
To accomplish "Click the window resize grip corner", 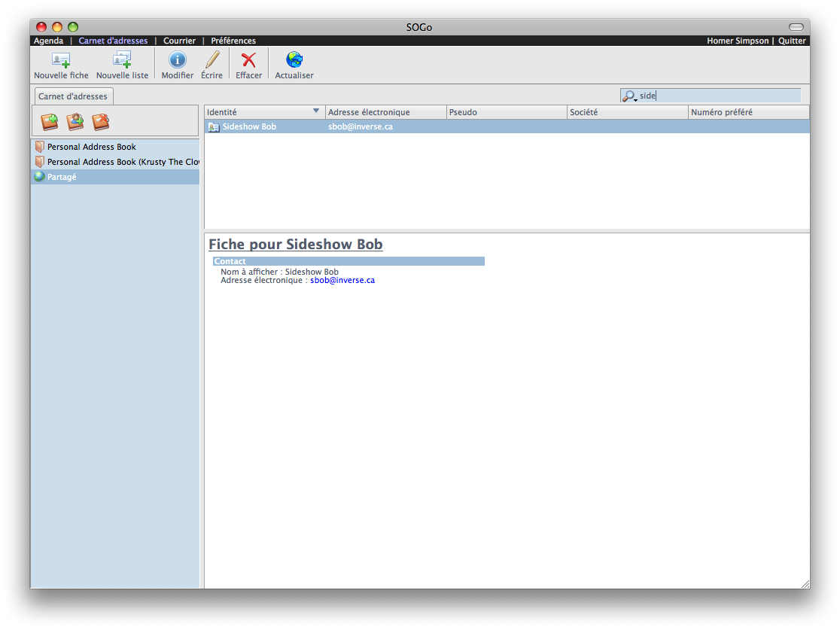I will 805,584.
